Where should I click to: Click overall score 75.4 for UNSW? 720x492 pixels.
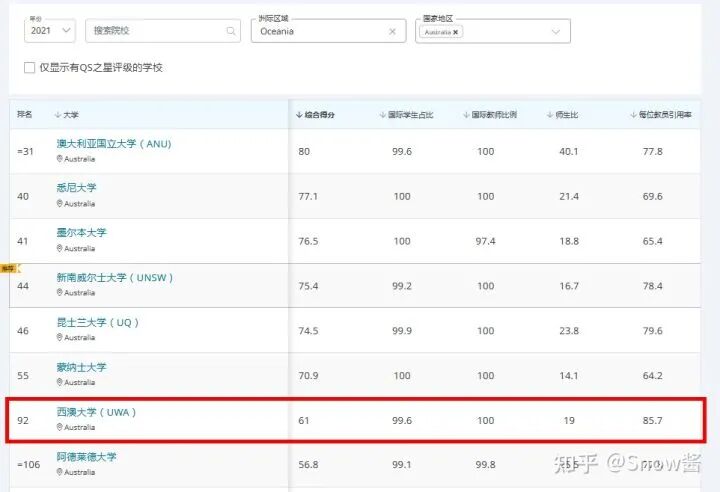[308, 286]
